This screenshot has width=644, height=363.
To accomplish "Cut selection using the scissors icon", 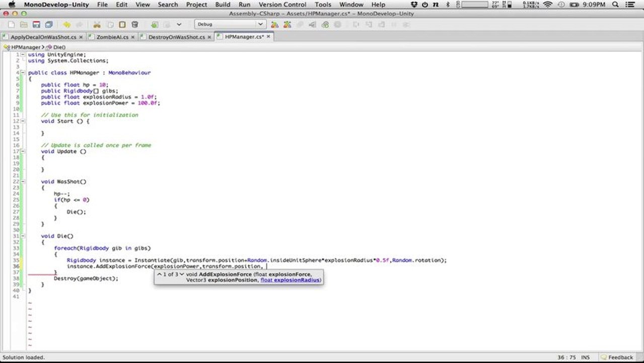I will tap(97, 24).
